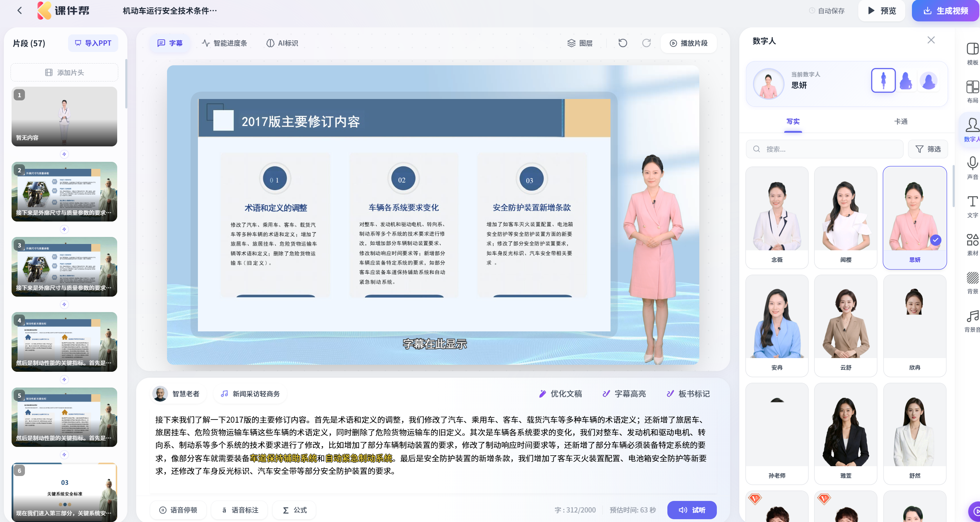The image size is (980, 522).
Task: Click transition icon between clips 1 and 2
Action: pos(64,154)
